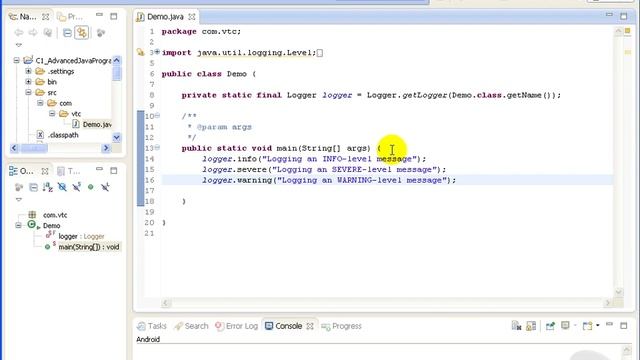The width and height of the screenshot is (640, 360).
Task: Select the Console tab
Action: click(284, 326)
